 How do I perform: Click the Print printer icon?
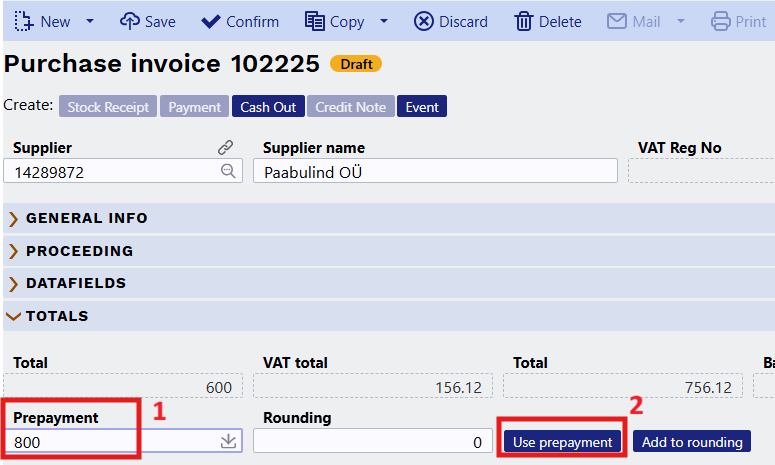tap(720, 21)
